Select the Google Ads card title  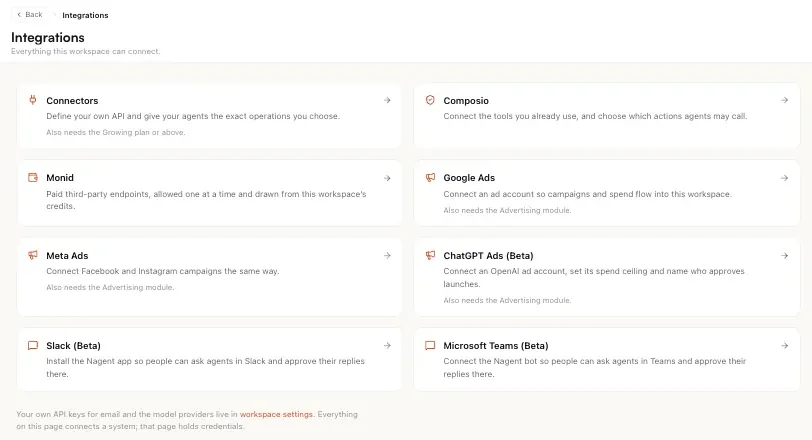point(469,178)
